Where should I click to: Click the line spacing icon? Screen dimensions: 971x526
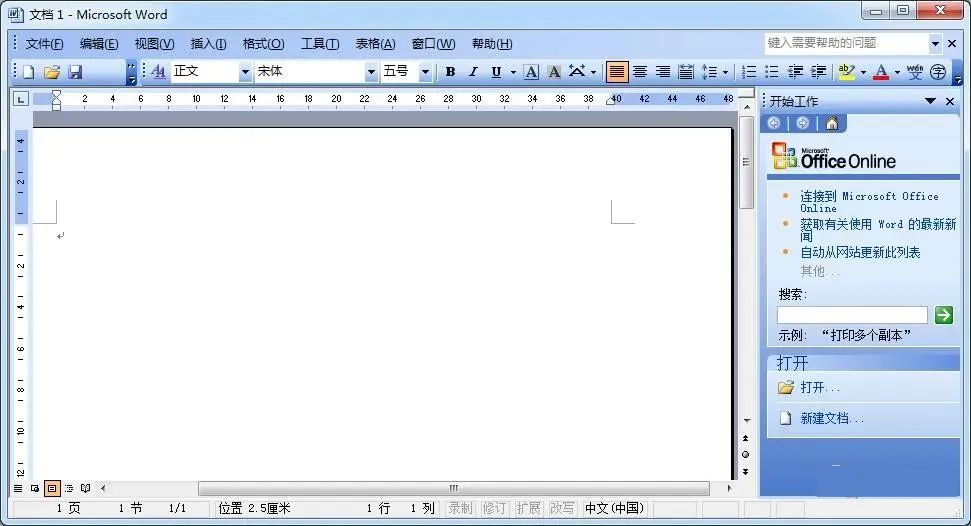point(709,72)
